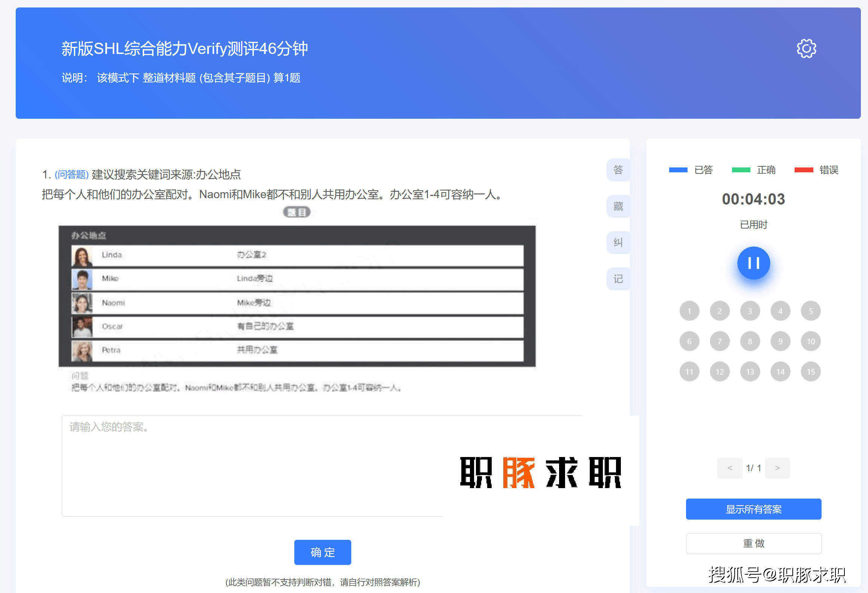Image resolution: width=868 pixels, height=593 pixels.
Task: Jump to question number 15
Action: 810,372
